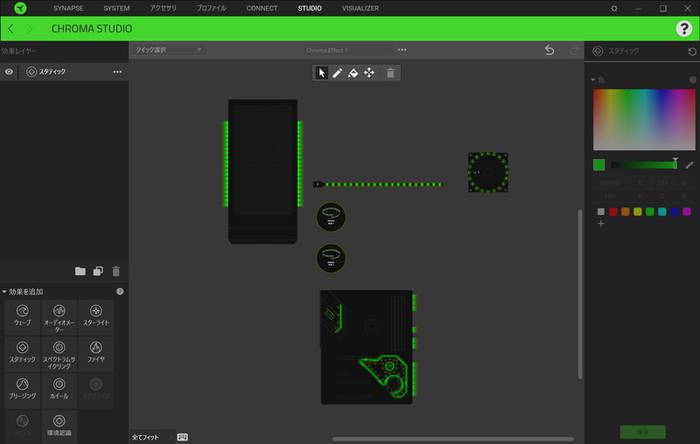Add the ウェーブ (Wave) effect
The height and width of the screenshot is (444, 700).
pyautogui.click(x=22, y=315)
